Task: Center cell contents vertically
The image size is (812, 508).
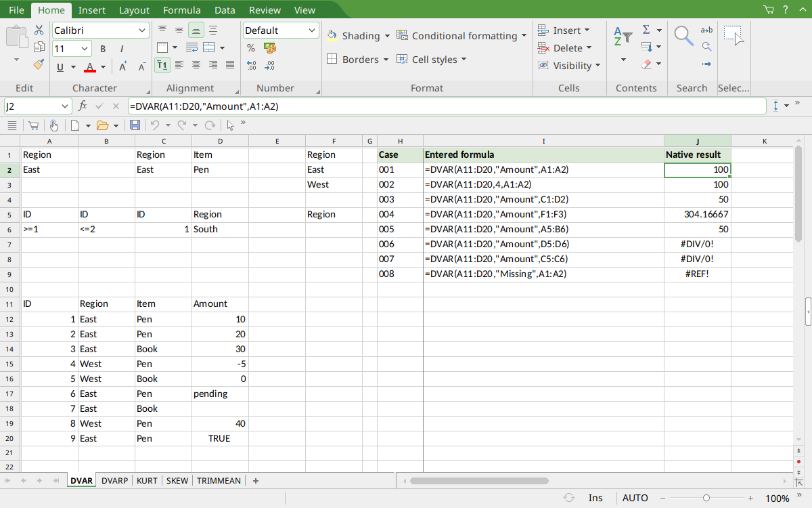Action: pos(179,30)
